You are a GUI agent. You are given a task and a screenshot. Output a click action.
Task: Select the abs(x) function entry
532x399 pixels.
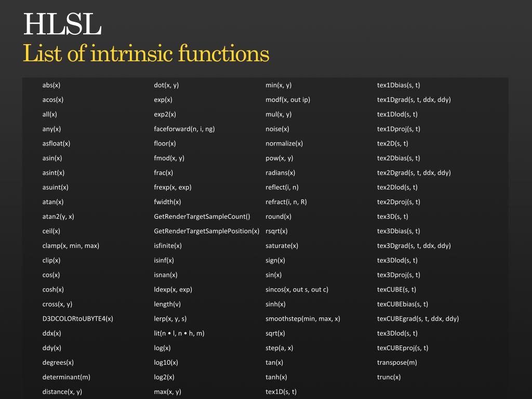(x=51, y=85)
